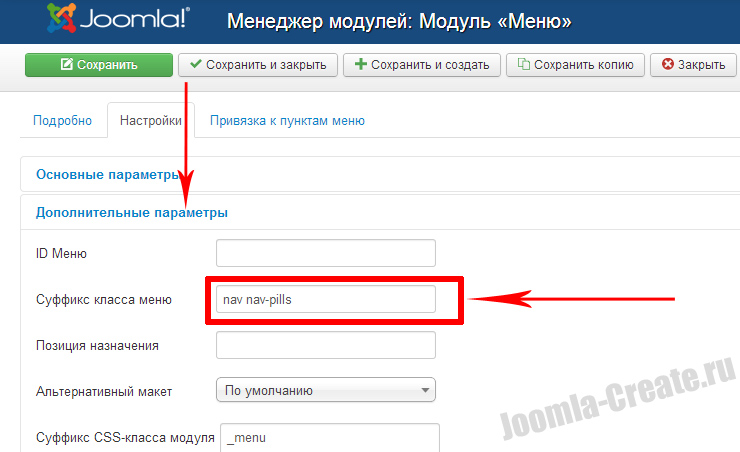Focus the ID Меню input field

(x=326, y=253)
